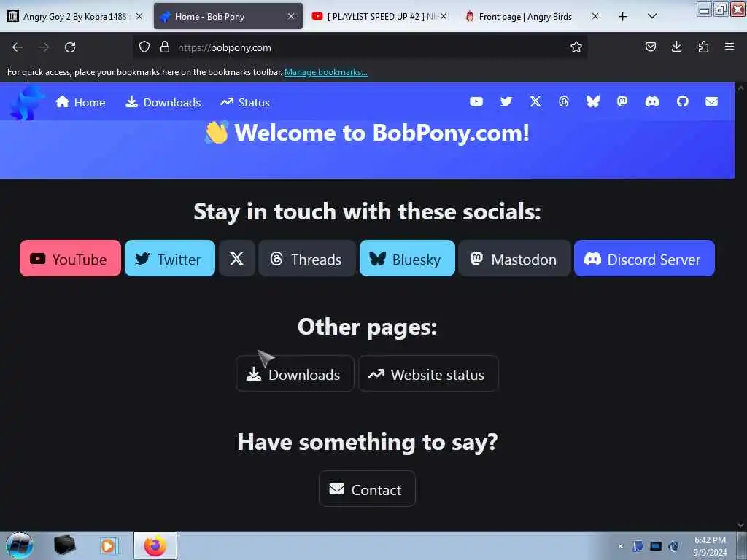Join via Discord Server button

pyautogui.click(x=644, y=259)
